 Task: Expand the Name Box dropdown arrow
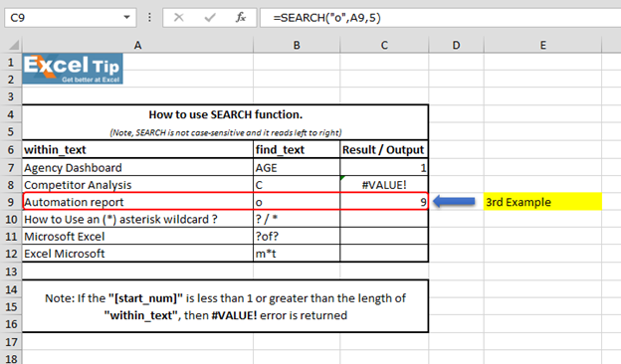click(x=126, y=18)
